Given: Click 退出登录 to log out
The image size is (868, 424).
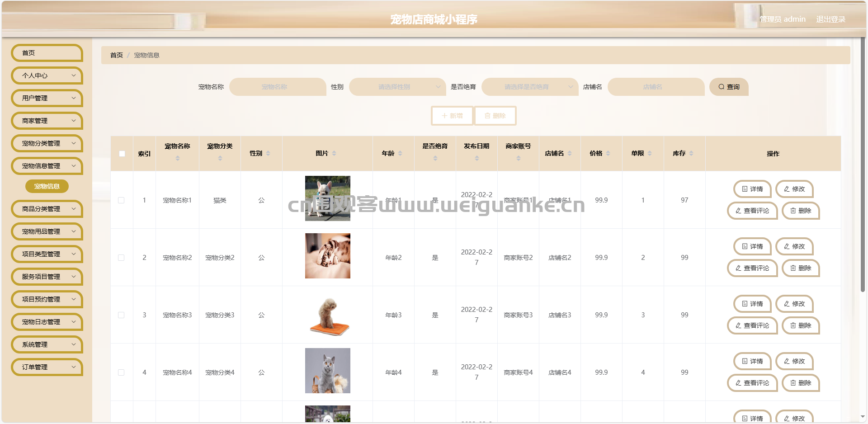Looking at the screenshot, I should [830, 19].
